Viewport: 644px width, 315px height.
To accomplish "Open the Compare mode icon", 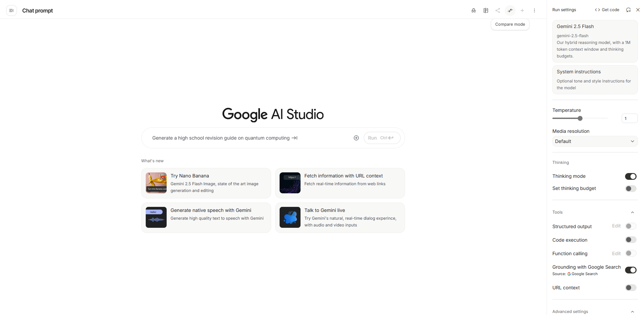I will pos(510,10).
